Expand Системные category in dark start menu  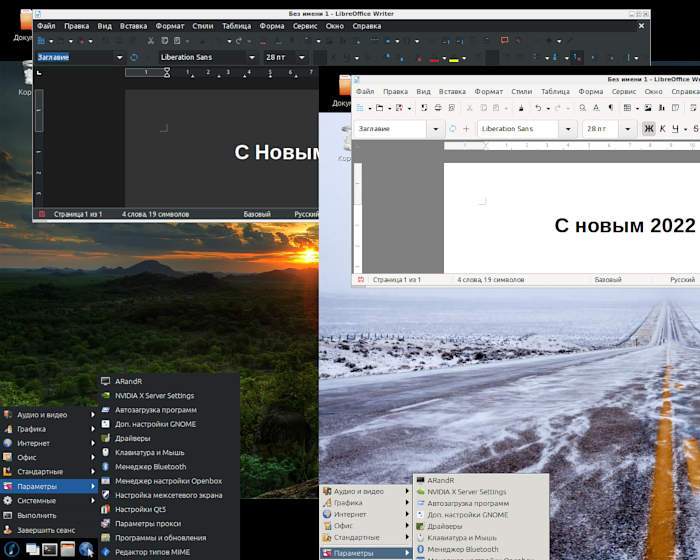pyautogui.click(x=49, y=500)
